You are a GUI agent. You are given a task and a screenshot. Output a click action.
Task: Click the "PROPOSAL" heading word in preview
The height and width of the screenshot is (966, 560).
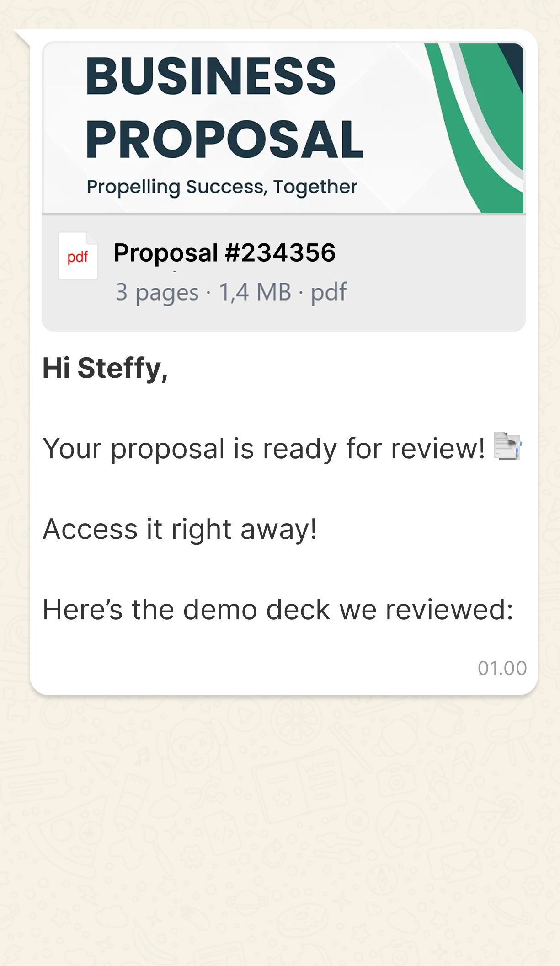click(224, 139)
